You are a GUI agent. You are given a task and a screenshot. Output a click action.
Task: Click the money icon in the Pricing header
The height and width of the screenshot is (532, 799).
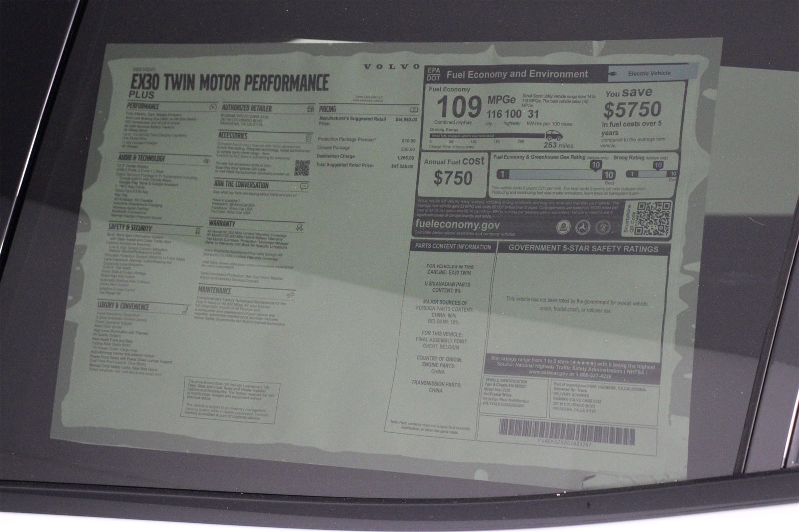[x=413, y=109]
